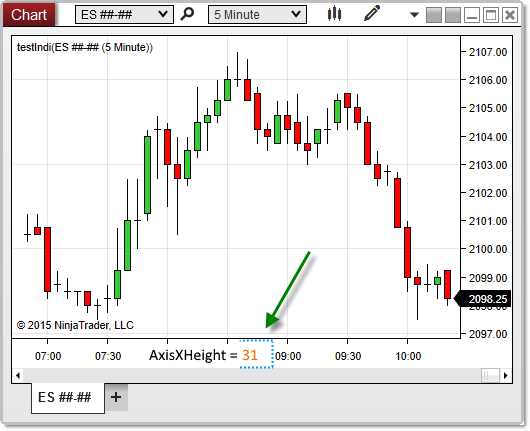Open the instrument selector ES ##-## dropdown
Screen dimensions: 530x431
point(124,15)
